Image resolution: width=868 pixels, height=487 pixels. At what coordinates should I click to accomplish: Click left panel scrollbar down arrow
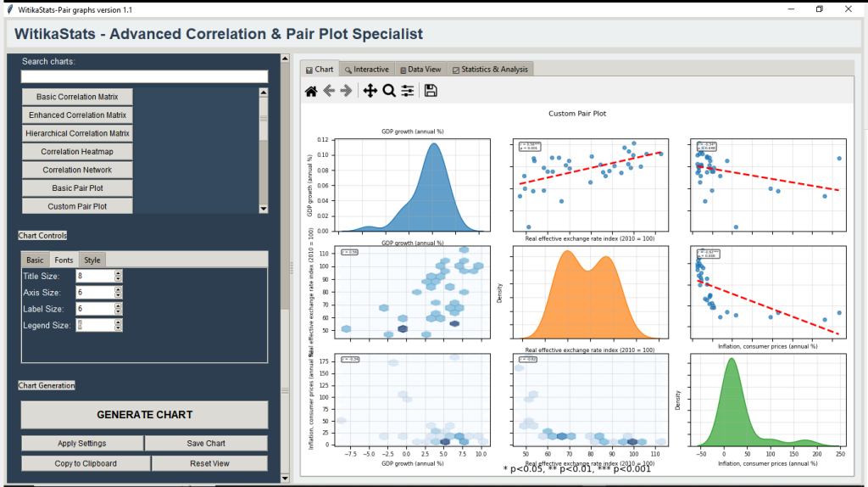pos(285,479)
